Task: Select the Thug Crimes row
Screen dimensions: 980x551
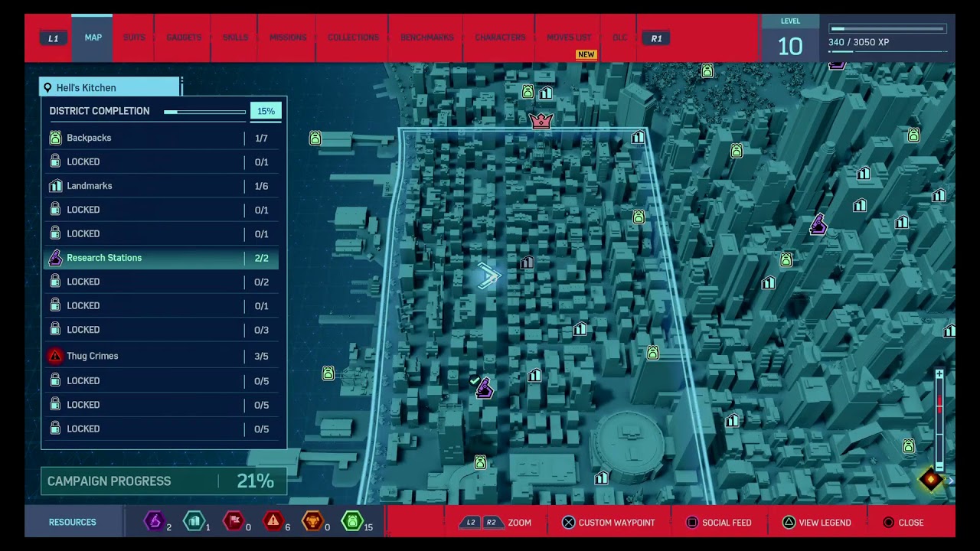Action: (x=161, y=356)
